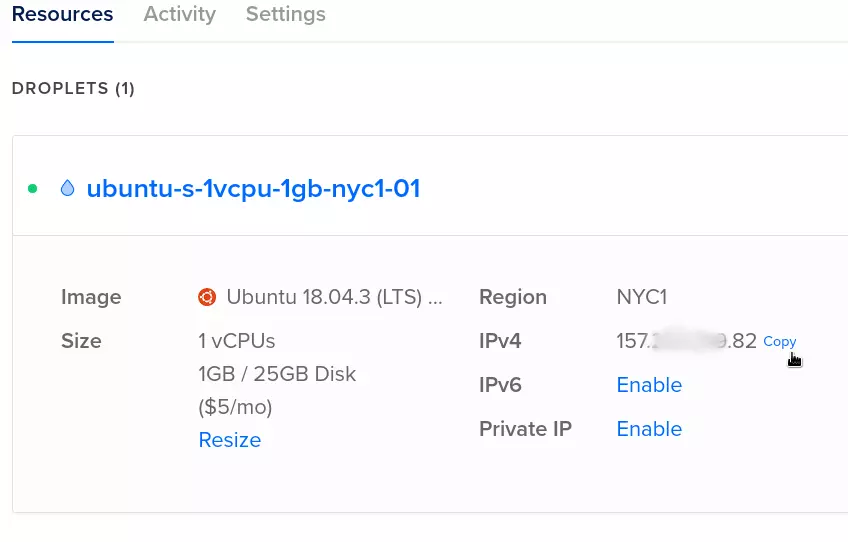
Task: Click the Private IP field label
Action: point(525,429)
